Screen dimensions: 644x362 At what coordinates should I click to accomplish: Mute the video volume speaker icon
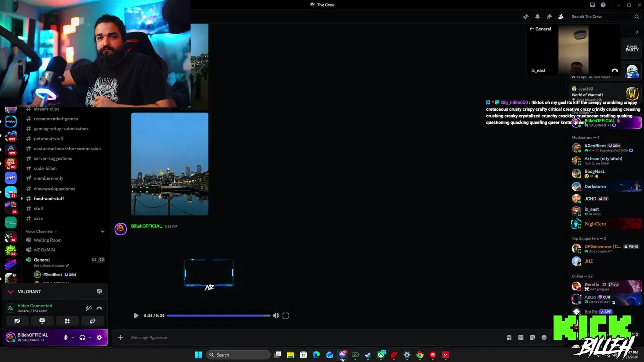click(276, 316)
